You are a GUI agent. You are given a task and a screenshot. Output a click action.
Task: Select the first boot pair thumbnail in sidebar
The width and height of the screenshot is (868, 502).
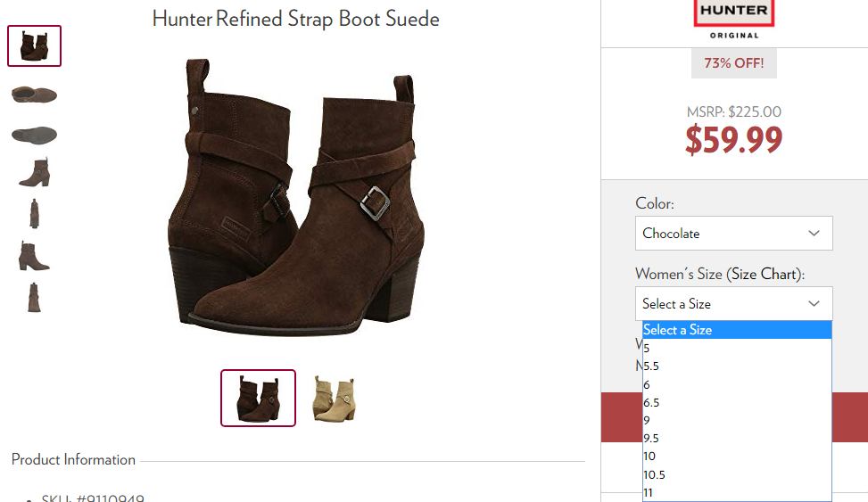pos(34,46)
